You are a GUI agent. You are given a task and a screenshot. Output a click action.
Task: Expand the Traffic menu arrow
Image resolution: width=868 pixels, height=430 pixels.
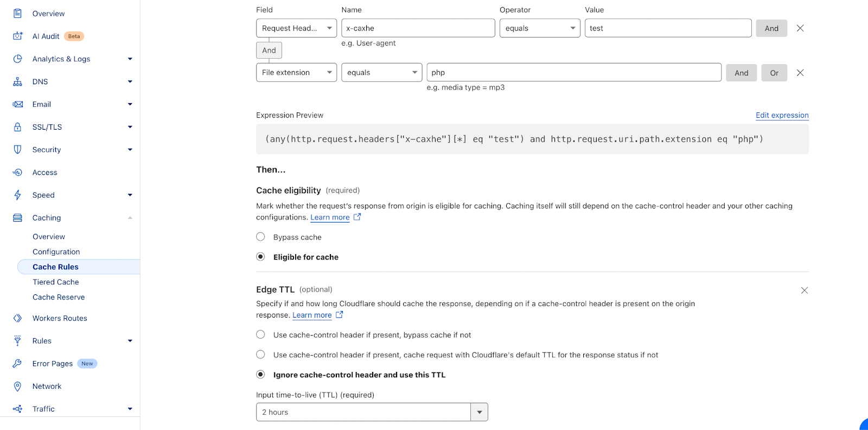click(130, 409)
